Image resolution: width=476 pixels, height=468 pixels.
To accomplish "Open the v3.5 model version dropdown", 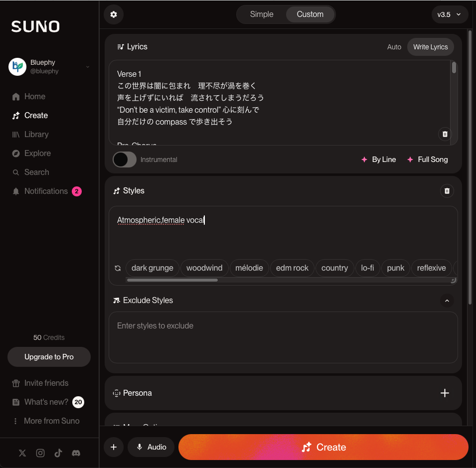I will click(449, 14).
